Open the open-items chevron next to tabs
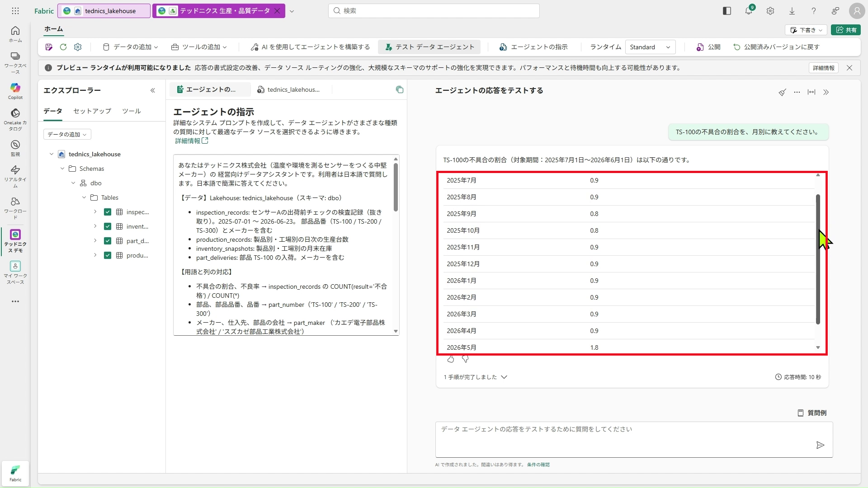 coord(292,11)
